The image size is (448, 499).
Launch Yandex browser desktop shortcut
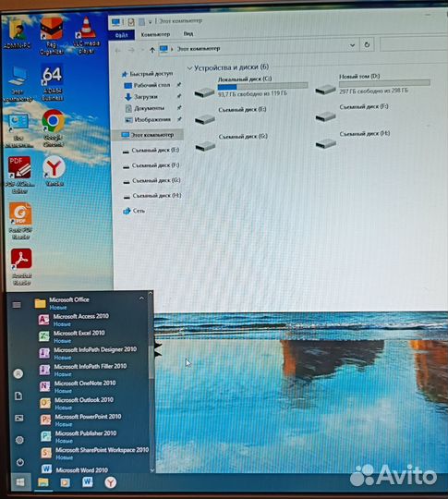54,171
